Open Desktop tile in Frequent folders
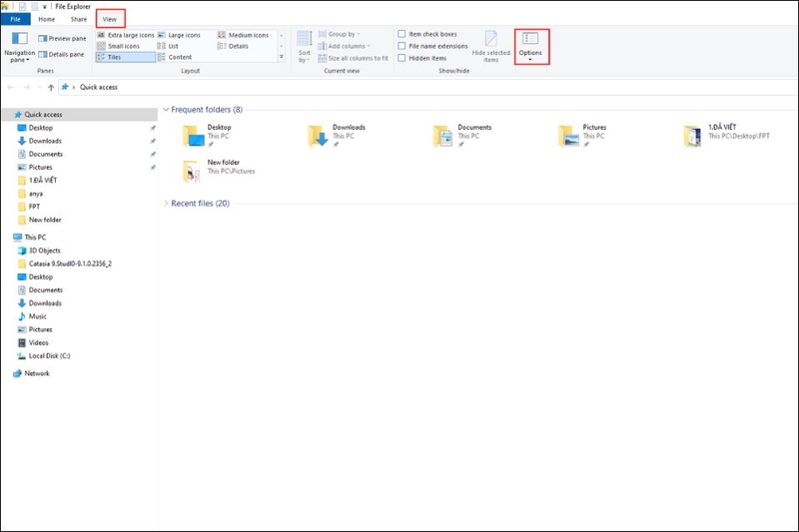 tap(208, 136)
